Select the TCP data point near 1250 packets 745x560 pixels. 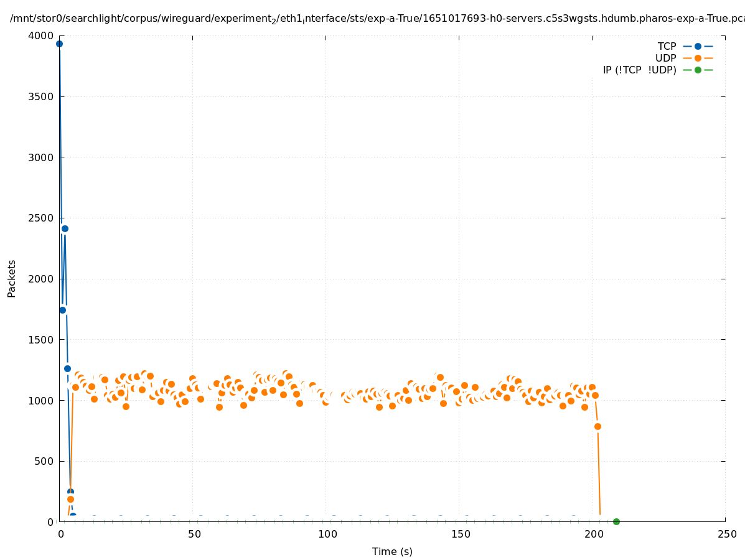click(67, 368)
